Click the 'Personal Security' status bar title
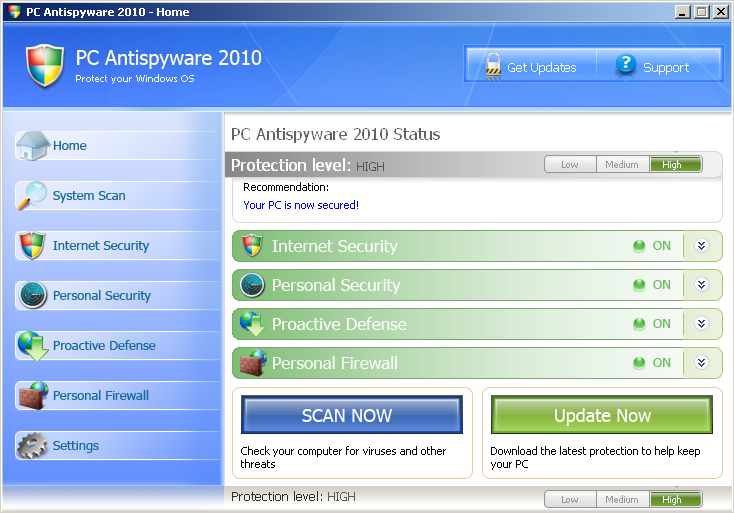This screenshot has height=513, width=734. point(336,285)
